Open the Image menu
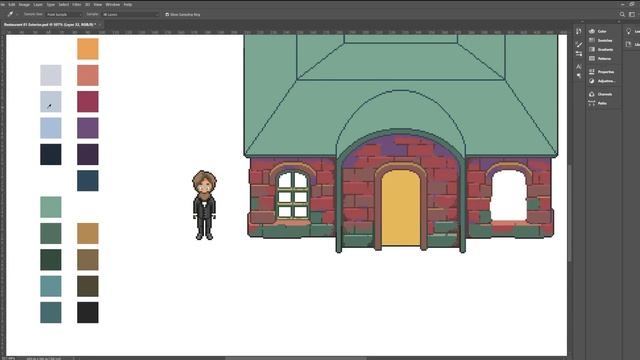The width and height of the screenshot is (640, 360). coord(24,4)
